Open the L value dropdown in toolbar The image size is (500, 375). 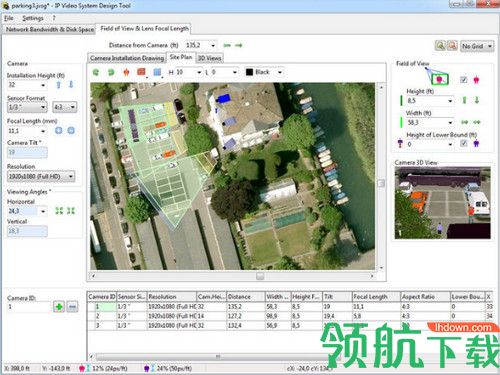(235, 72)
